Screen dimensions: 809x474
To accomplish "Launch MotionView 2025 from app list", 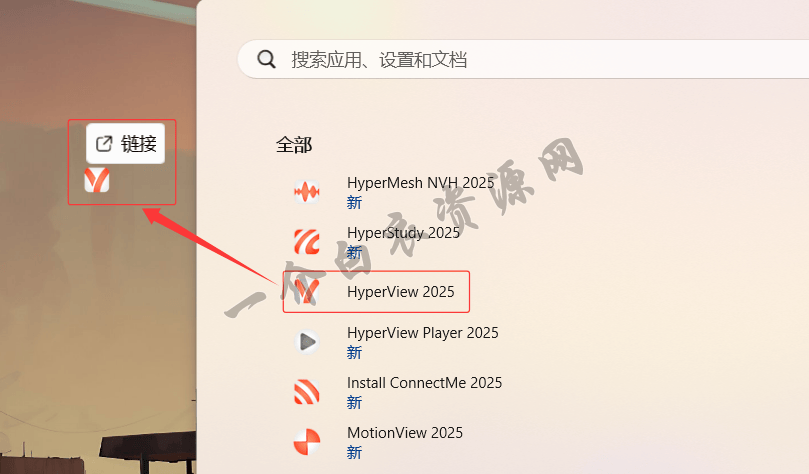I will (x=404, y=433).
